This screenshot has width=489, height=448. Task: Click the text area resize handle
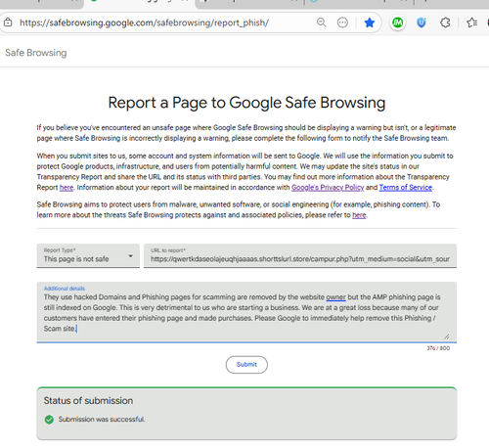(x=447, y=336)
